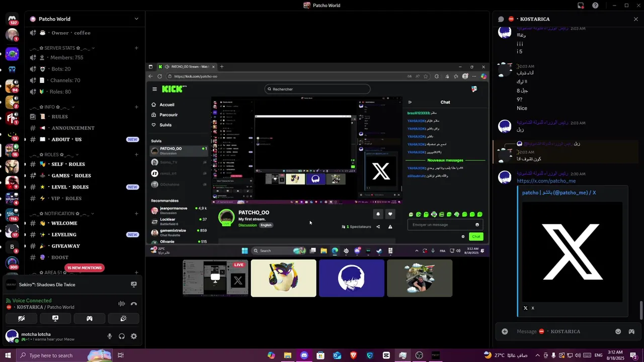
Task: Open CapCut from the taskbar
Action: pos(386,355)
